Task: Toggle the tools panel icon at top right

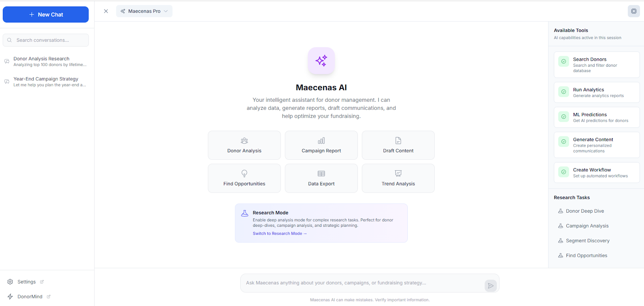Action: (634, 11)
